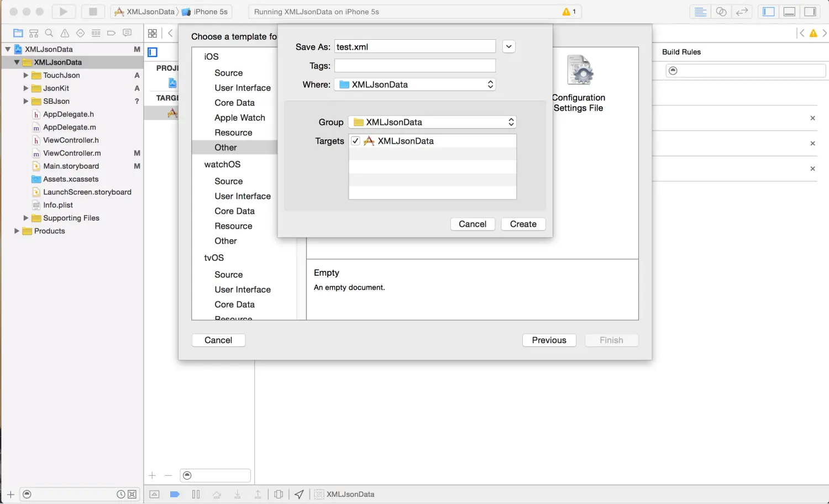Toggle the Utilities pane visibility

pos(810,12)
